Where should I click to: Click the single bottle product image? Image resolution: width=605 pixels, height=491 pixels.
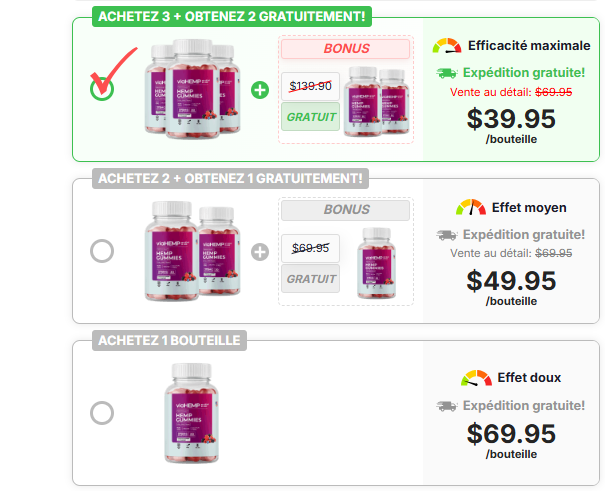point(192,413)
